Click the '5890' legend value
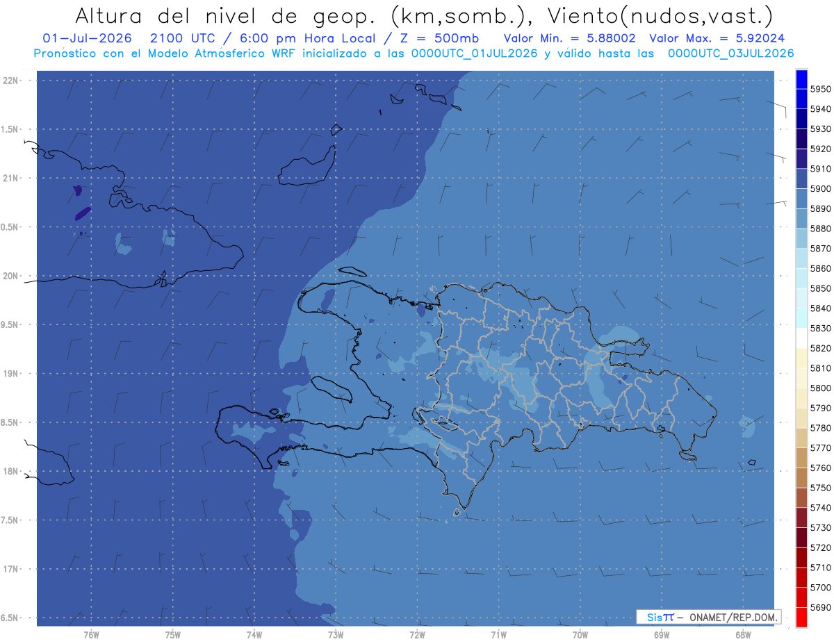 point(821,208)
